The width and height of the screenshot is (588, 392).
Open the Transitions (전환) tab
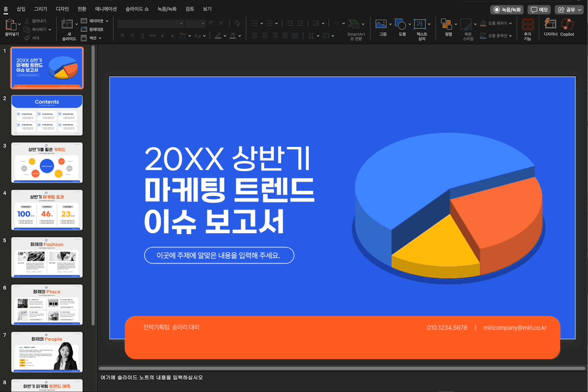[x=82, y=9]
